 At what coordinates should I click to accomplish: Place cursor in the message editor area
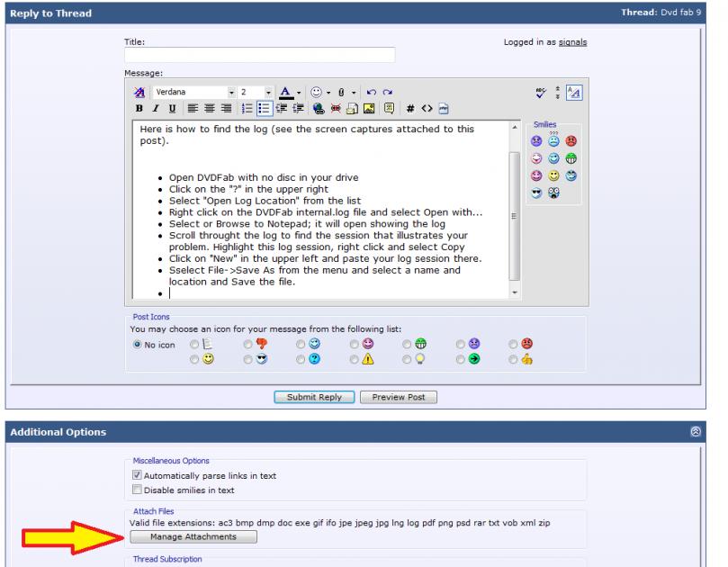(x=320, y=210)
